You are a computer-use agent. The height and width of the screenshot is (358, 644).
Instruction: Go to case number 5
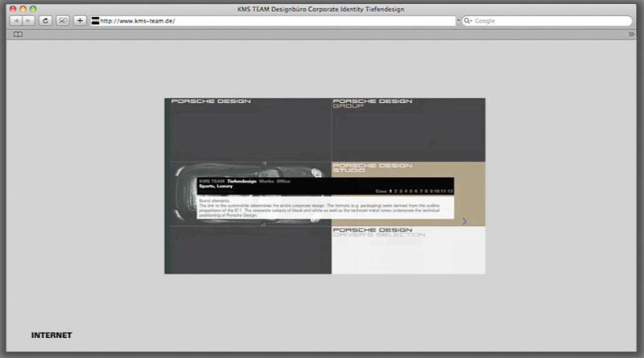[411, 191]
